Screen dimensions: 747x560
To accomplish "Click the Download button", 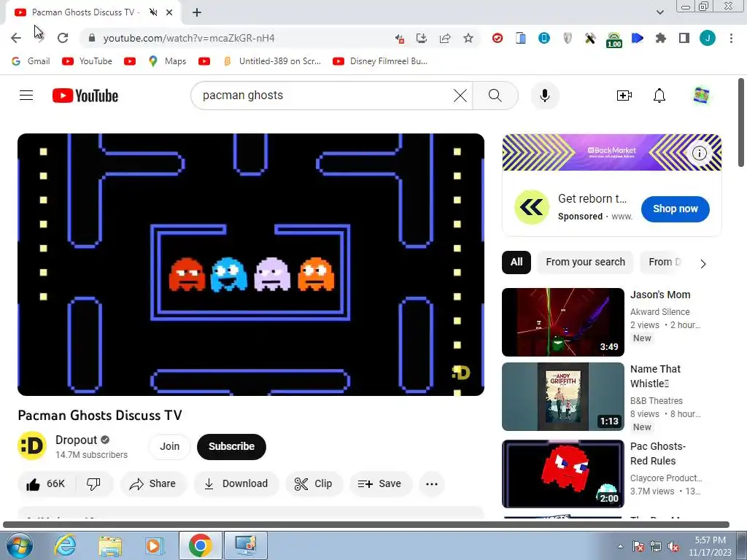I will [236, 484].
